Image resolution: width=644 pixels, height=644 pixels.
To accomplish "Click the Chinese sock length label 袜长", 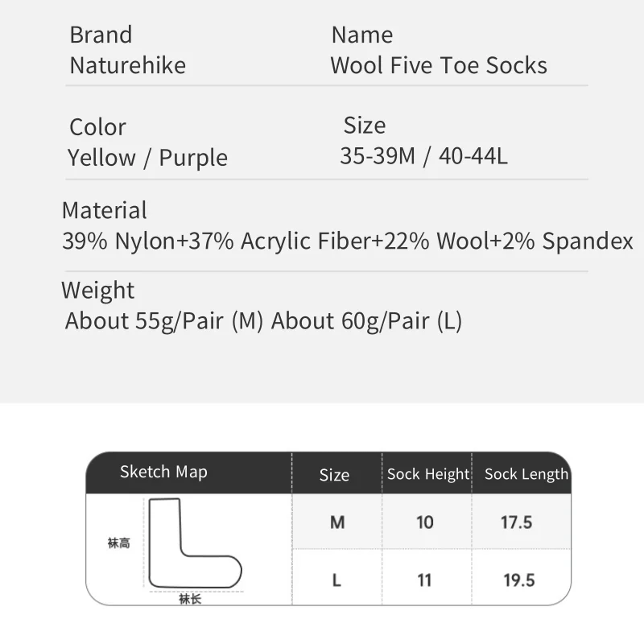I will point(190,600).
